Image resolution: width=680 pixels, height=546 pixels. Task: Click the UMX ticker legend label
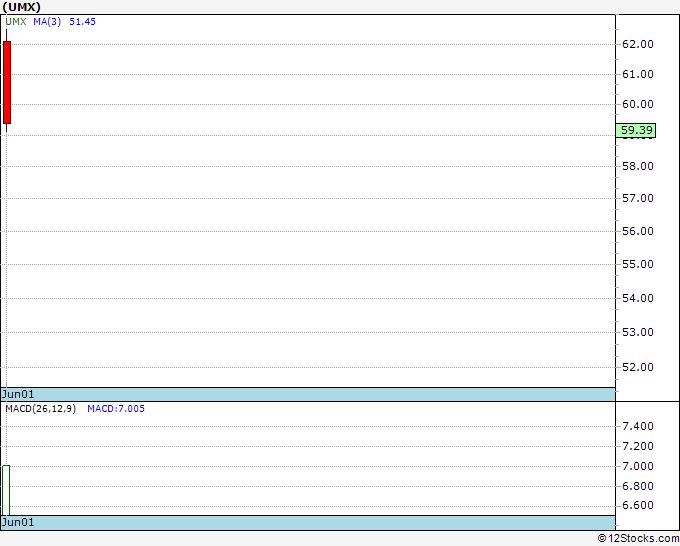16,22
